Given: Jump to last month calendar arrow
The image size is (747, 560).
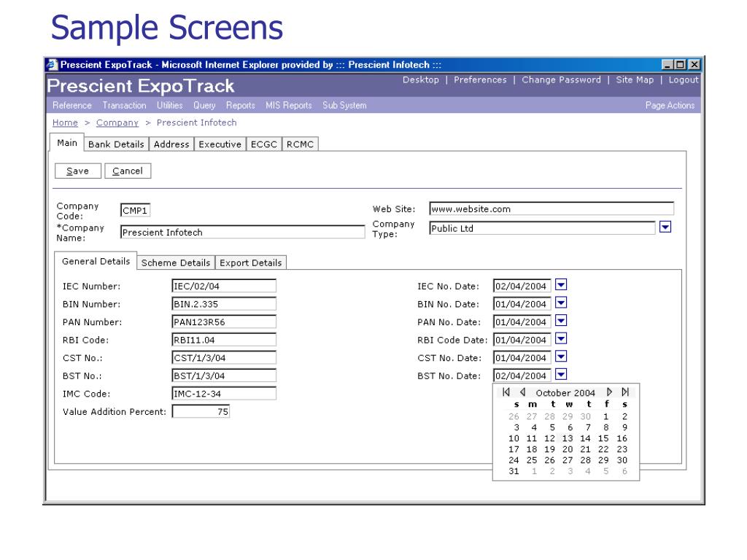Looking at the screenshot, I should click(625, 392).
